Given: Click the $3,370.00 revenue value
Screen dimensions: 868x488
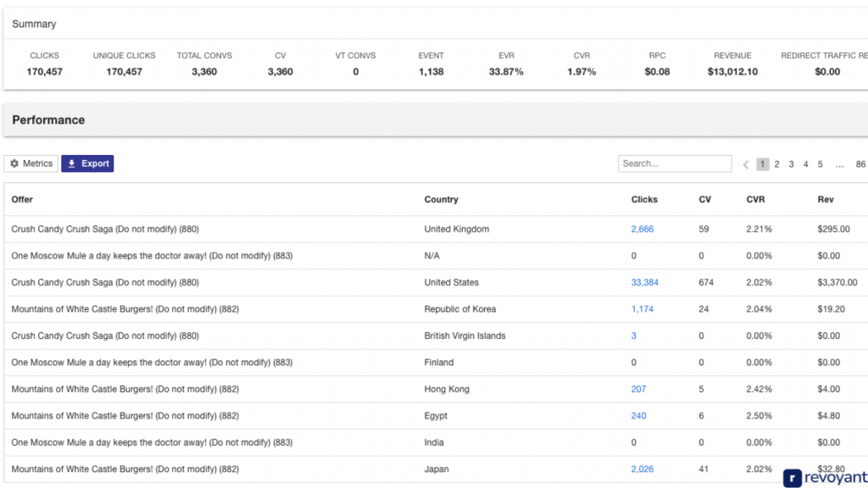Looking at the screenshot, I should tap(837, 282).
